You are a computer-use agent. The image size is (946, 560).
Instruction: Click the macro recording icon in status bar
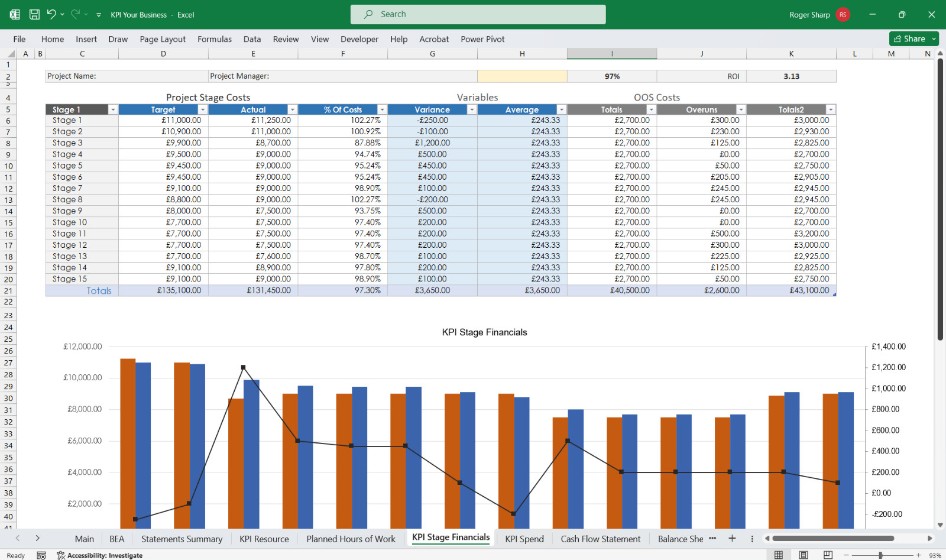click(x=41, y=555)
